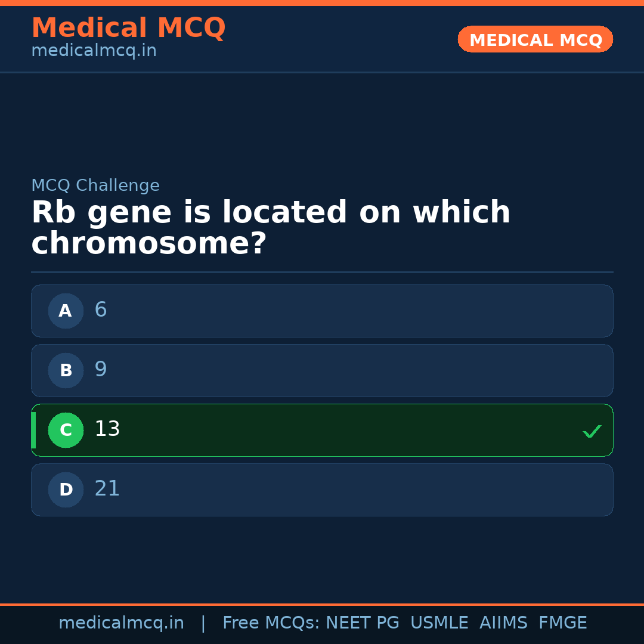644x644 pixels.
Task: Select the letter D option badge
Action: pos(66,490)
